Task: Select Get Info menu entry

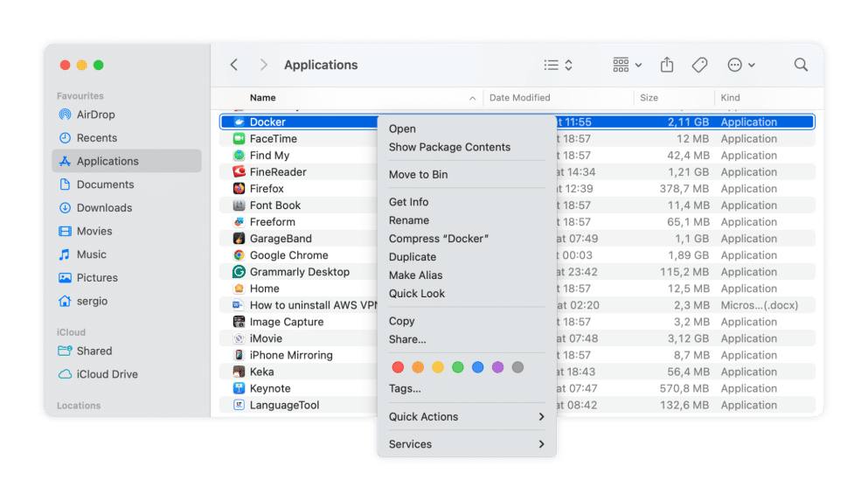Action: [x=467, y=201]
